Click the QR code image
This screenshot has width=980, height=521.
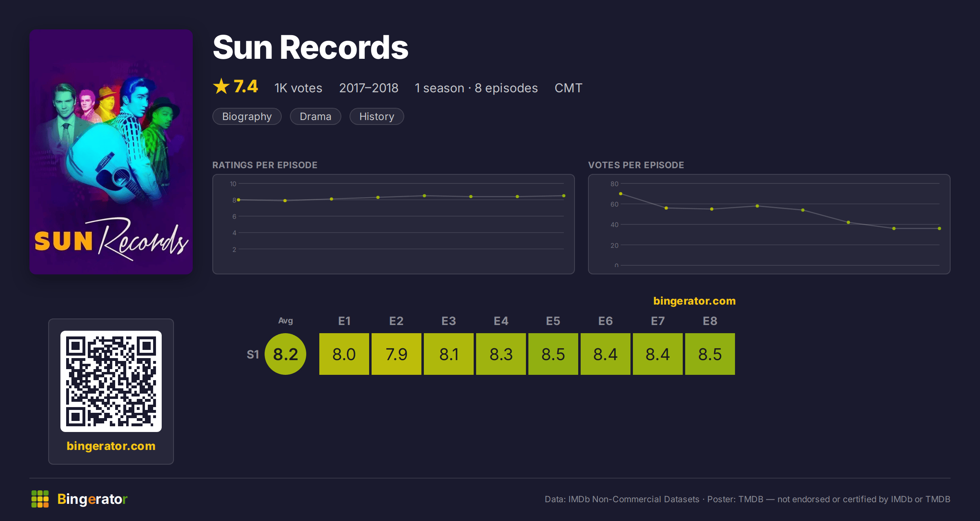(111, 381)
